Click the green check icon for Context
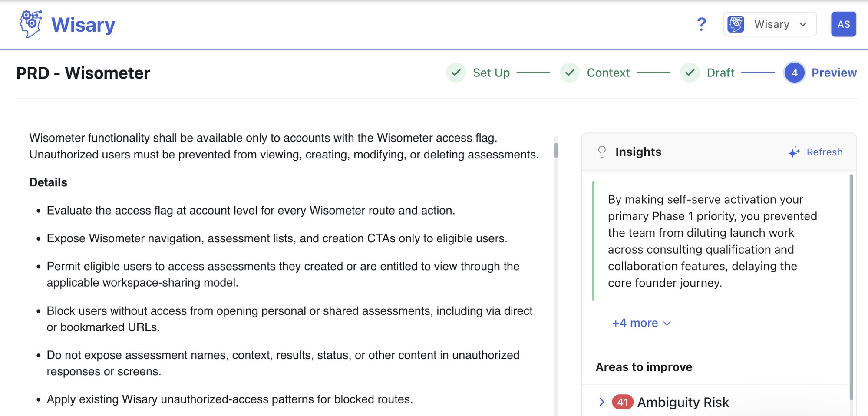The width and height of the screenshot is (868, 416). (570, 73)
